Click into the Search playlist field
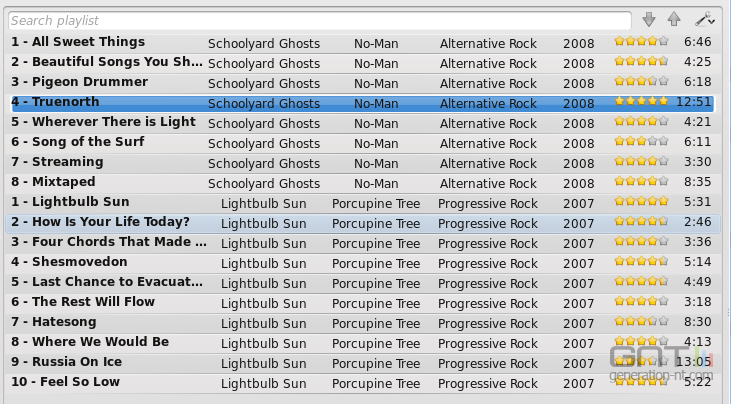Screen dimensions: 731x404 tap(320, 21)
